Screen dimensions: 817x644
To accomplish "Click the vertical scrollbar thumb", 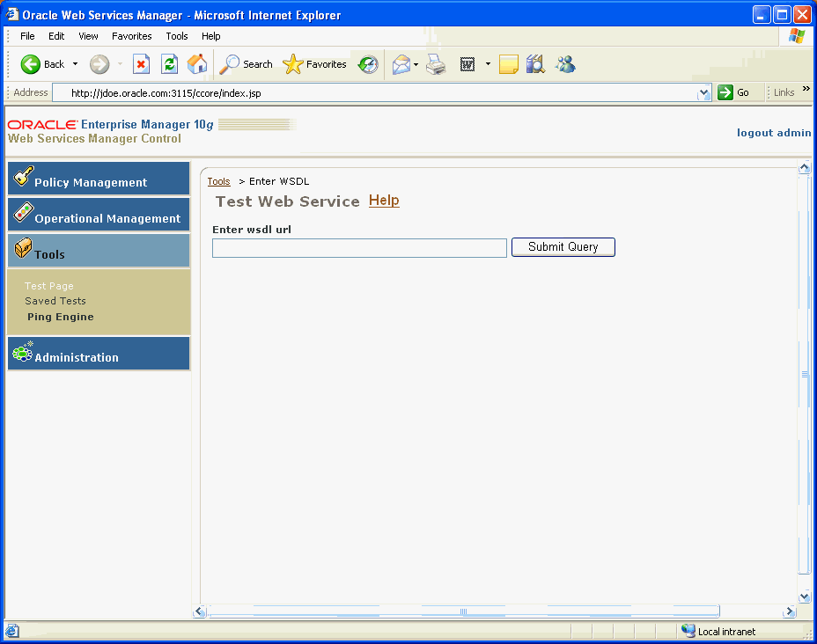I will (x=805, y=374).
